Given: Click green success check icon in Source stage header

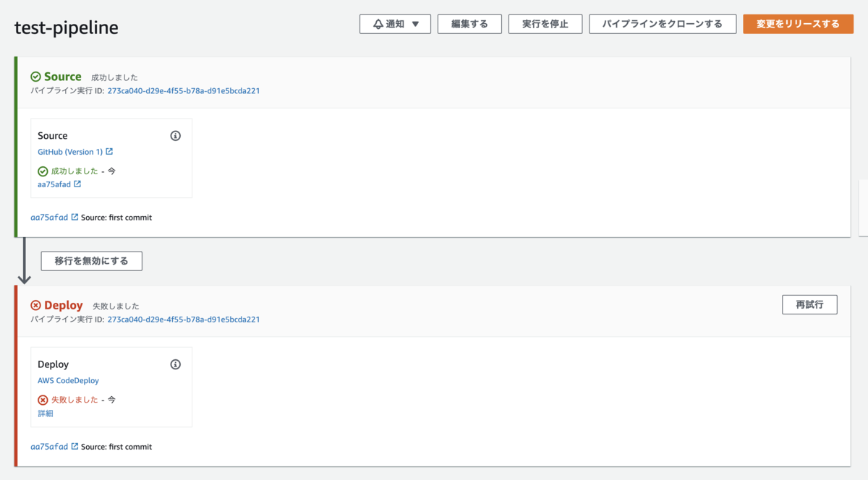Looking at the screenshot, I should pyautogui.click(x=35, y=77).
